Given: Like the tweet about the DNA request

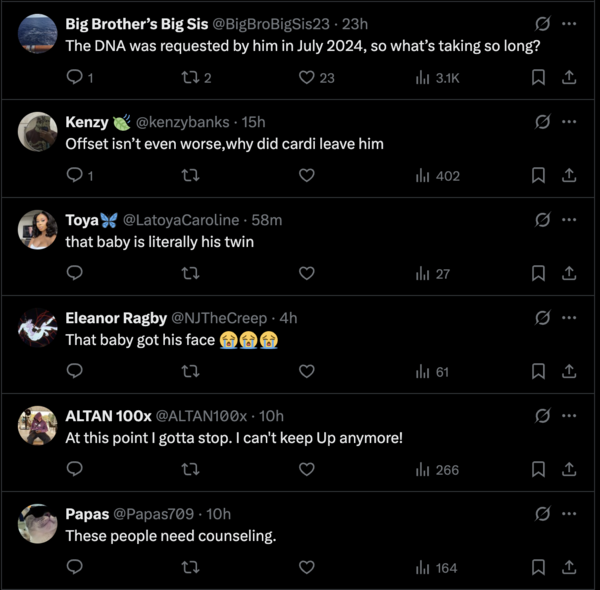Looking at the screenshot, I should click(x=307, y=77).
